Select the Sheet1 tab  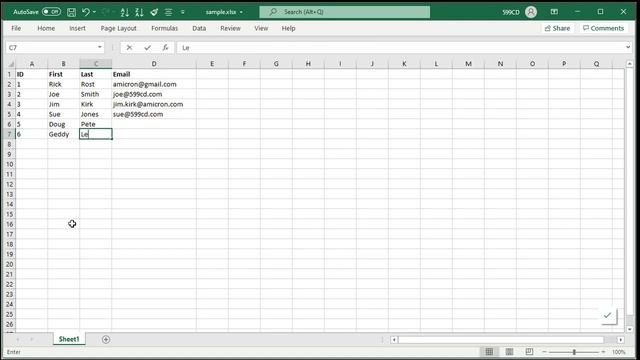click(69, 339)
